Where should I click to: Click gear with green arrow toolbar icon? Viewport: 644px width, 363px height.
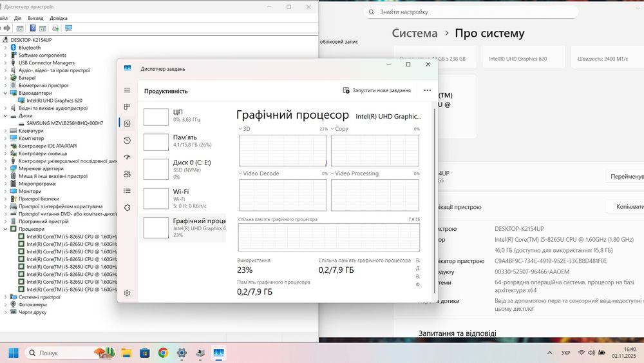pyautogui.click(x=55, y=28)
